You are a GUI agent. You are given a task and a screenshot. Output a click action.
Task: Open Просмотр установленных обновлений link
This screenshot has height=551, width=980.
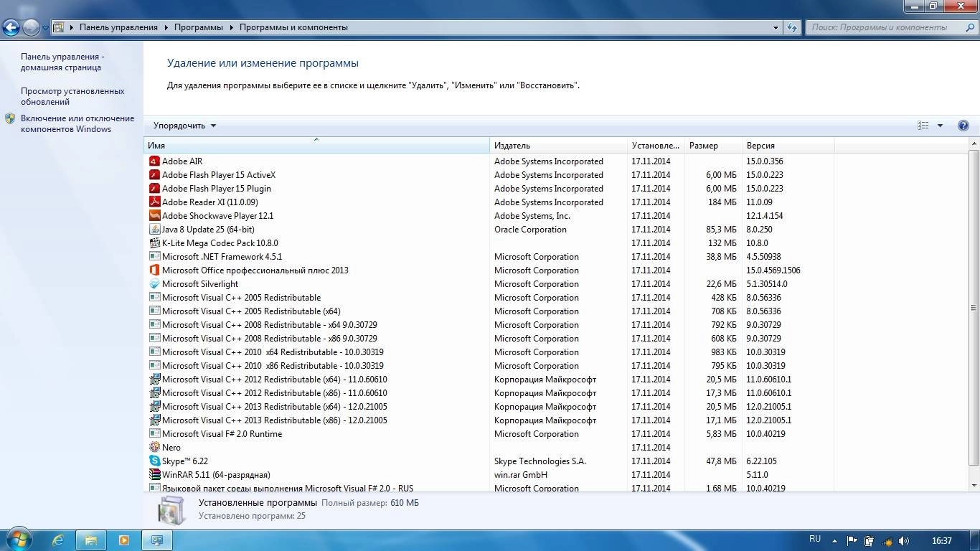pos(72,96)
